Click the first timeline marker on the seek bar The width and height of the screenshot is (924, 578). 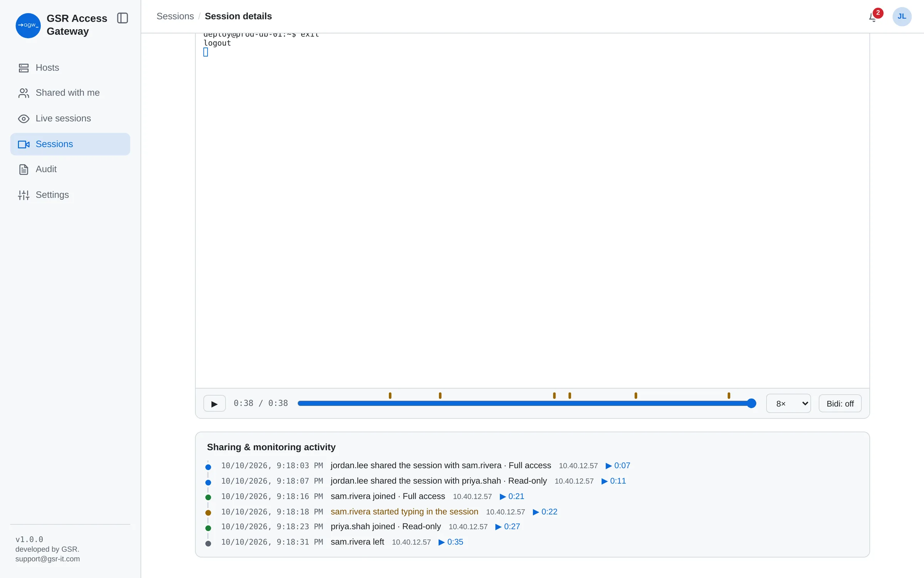coord(390,395)
